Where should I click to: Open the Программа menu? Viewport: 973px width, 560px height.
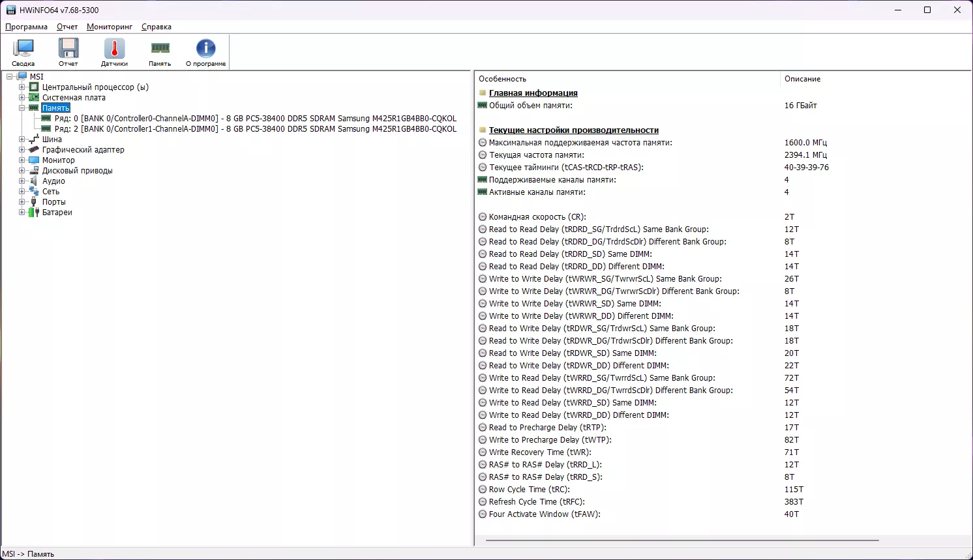point(26,27)
